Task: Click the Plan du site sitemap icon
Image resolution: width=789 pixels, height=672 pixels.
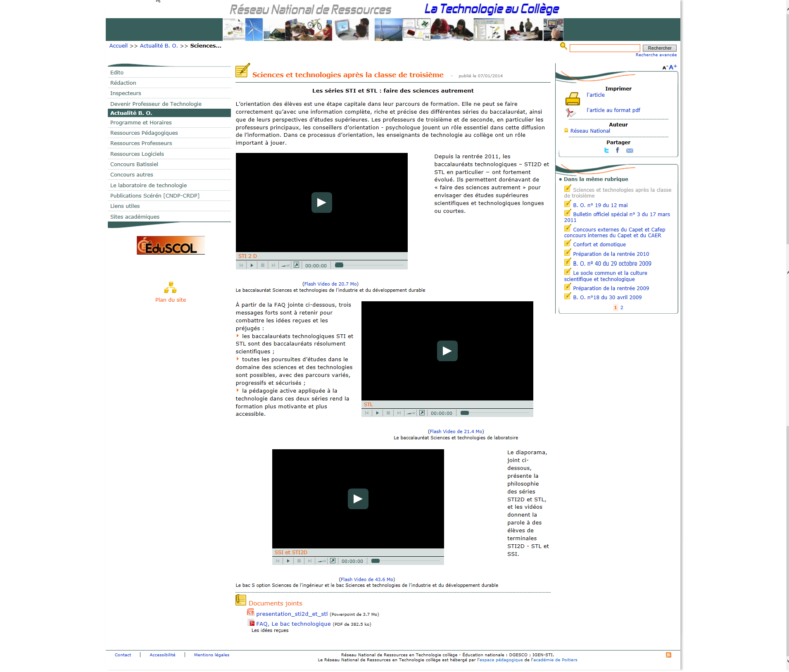Action: point(170,287)
